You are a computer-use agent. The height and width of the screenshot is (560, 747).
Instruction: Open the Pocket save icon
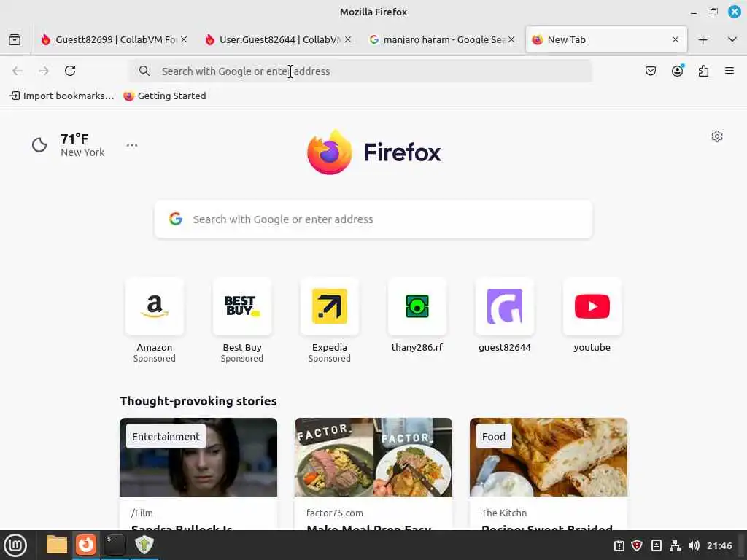(650, 71)
